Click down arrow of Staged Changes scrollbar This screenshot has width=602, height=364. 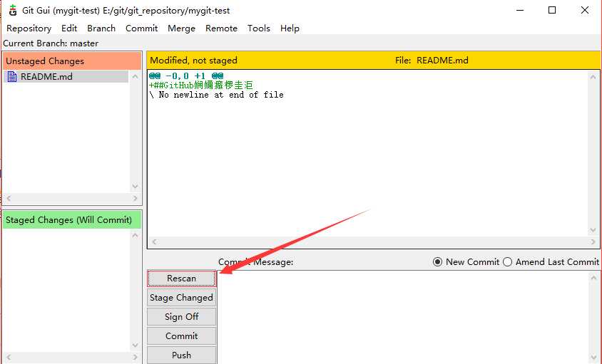tap(135, 345)
